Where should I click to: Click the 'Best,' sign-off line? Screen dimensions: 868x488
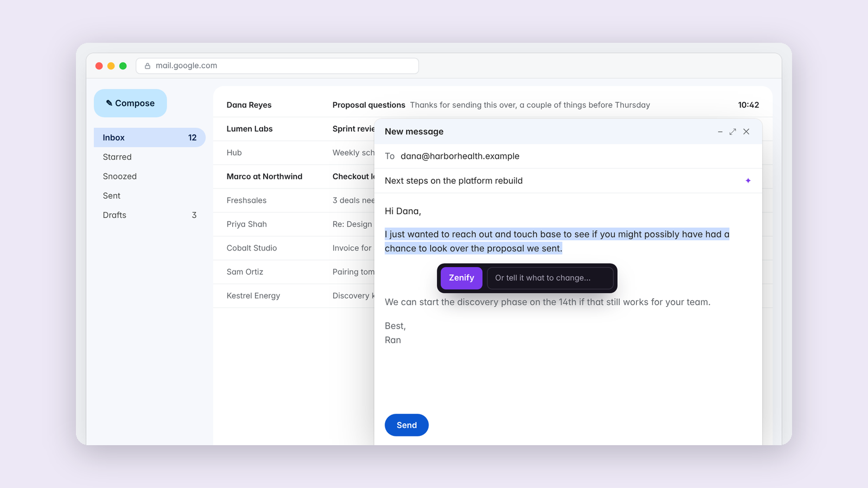point(395,326)
